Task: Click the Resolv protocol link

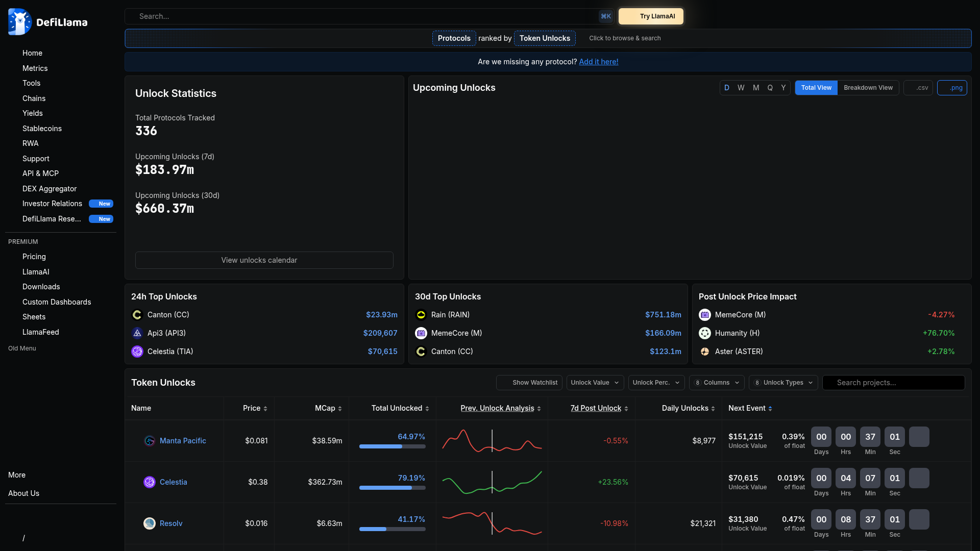Action: coord(171,523)
